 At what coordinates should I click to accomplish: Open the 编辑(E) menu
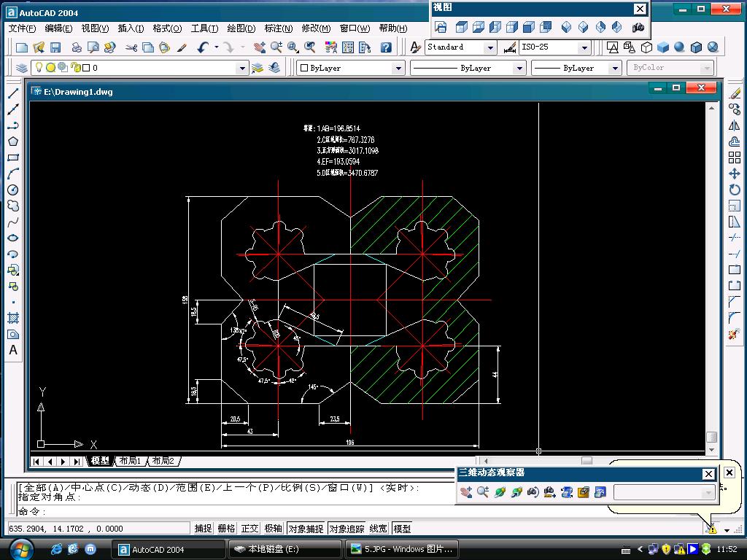click(58, 28)
